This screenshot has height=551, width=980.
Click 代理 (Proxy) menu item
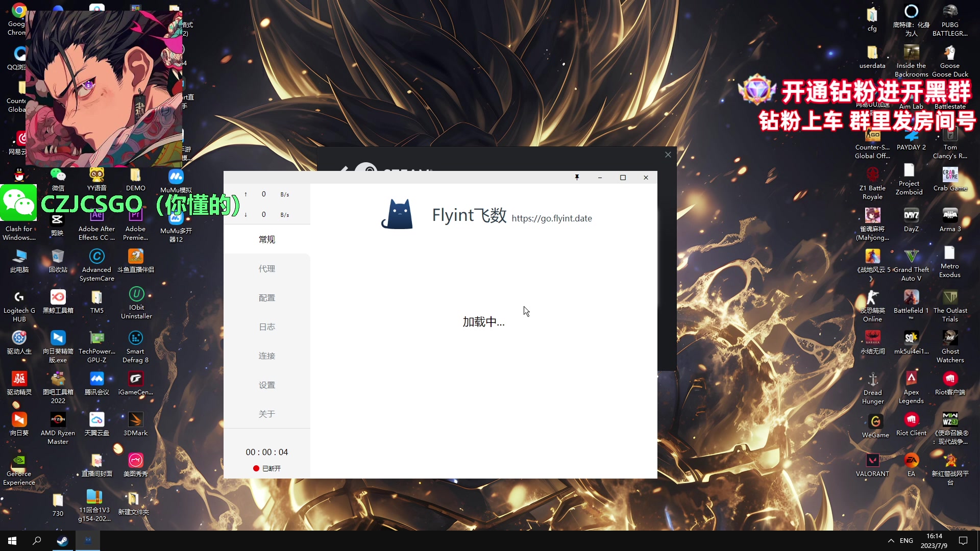266,268
